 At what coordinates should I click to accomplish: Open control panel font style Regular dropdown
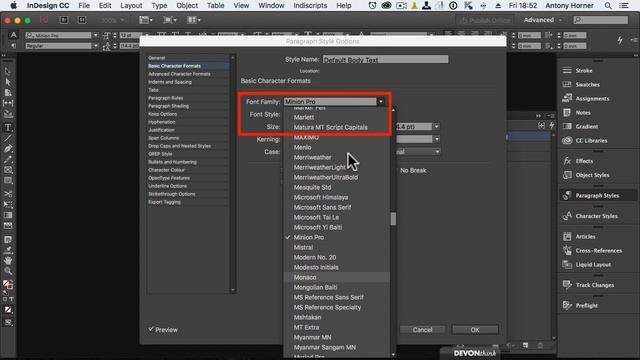click(x=96, y=46)
